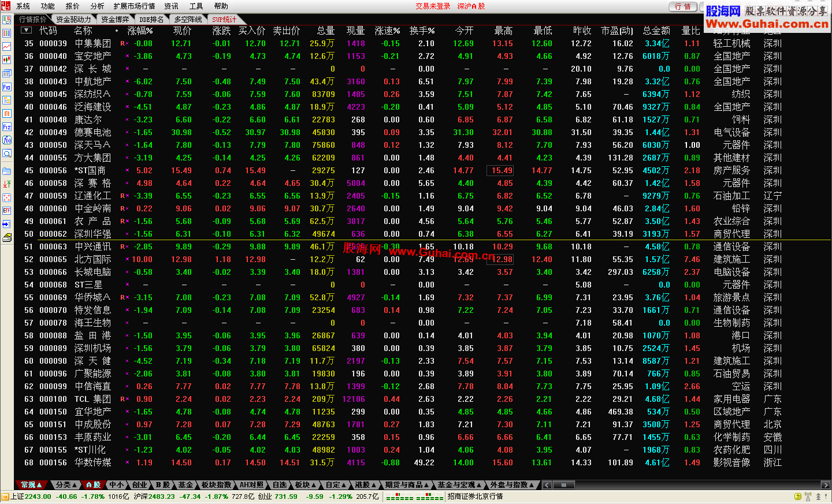Expand the 常规▲ bottom tab menu
Image resolution: width=832 pixels, height=504 pixels.
pos(31,485)
